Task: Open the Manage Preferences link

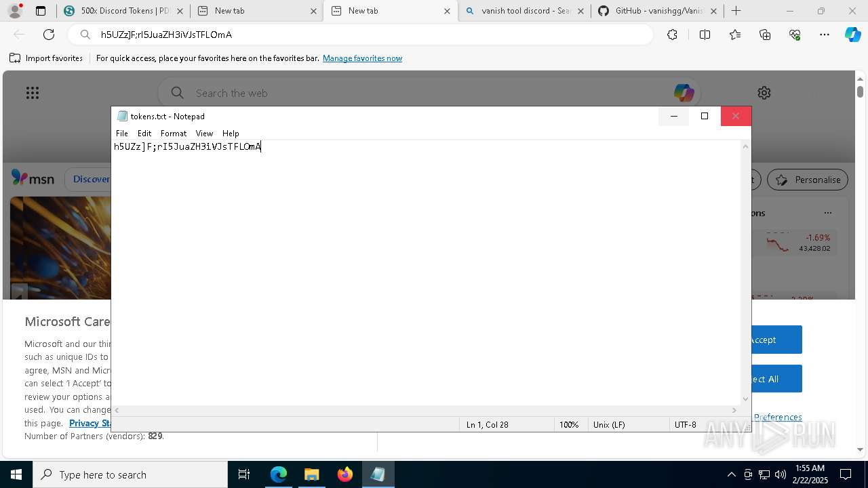Action: pyautogui.click(x=778, y=417)
